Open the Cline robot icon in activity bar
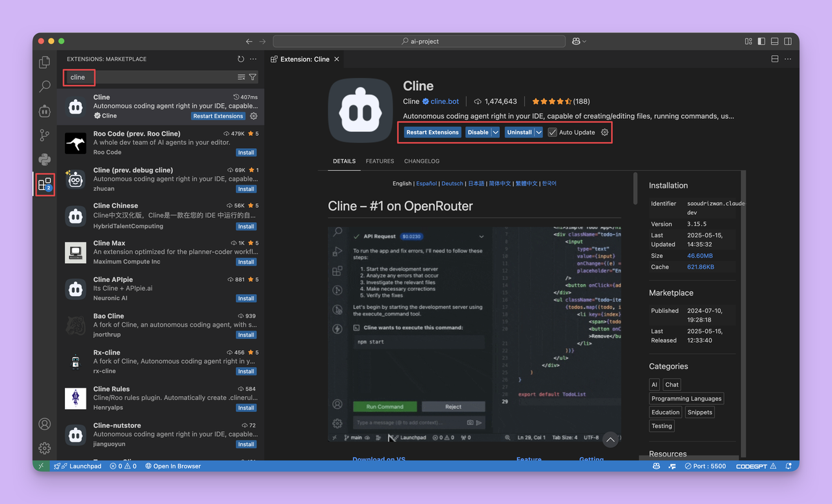832x504 pixels. tap(44, 111)
